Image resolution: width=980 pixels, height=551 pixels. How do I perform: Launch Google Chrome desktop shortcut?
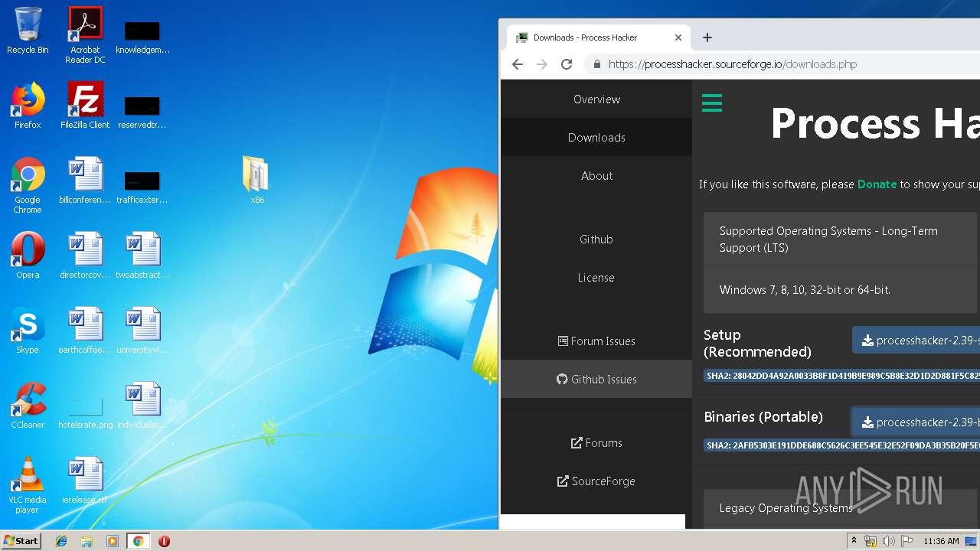pos(28,185)
